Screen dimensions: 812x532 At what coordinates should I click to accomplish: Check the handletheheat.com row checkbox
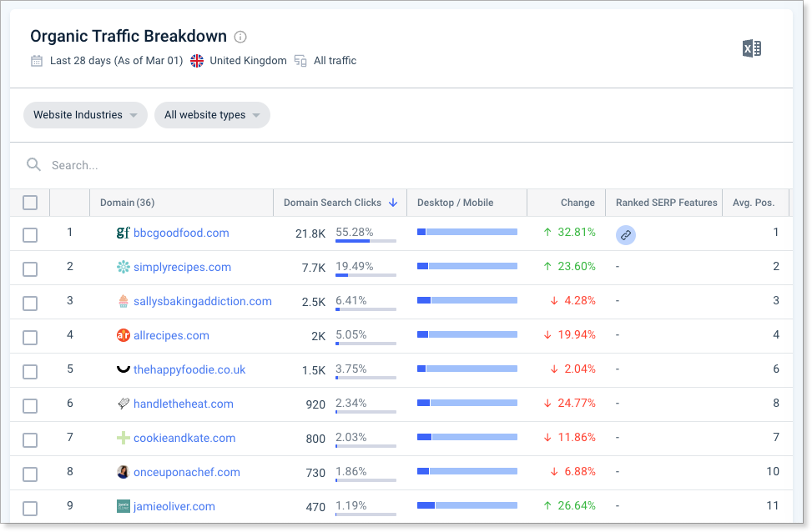(30, 406)
